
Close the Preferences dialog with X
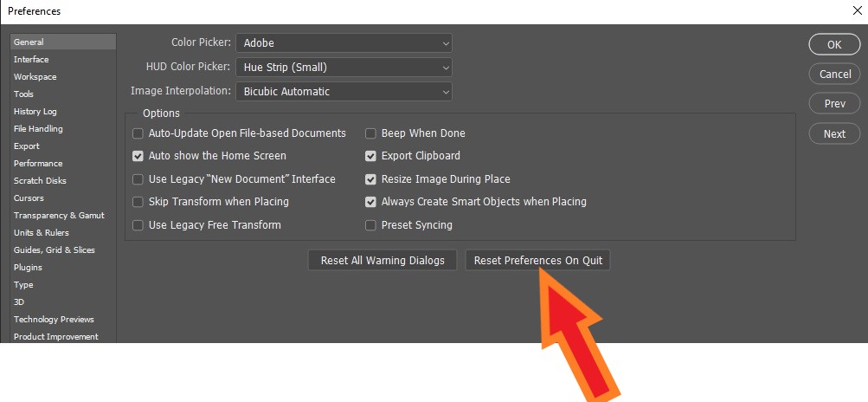(x=858, y=10)
